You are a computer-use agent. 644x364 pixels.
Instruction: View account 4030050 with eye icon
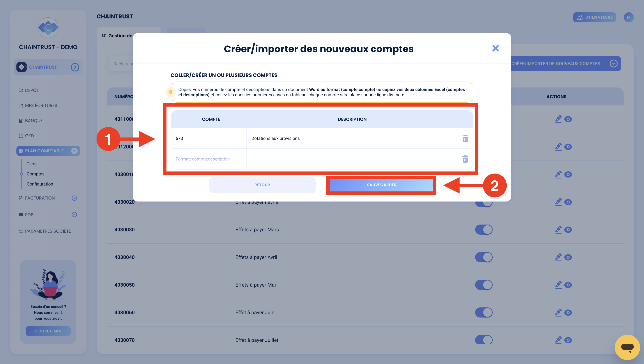coord(568,285)
